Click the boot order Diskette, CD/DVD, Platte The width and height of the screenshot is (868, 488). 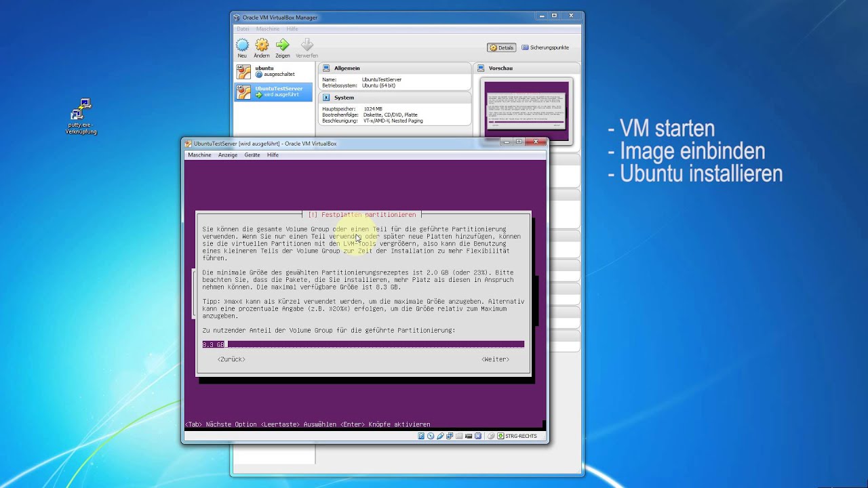point(391,115)
